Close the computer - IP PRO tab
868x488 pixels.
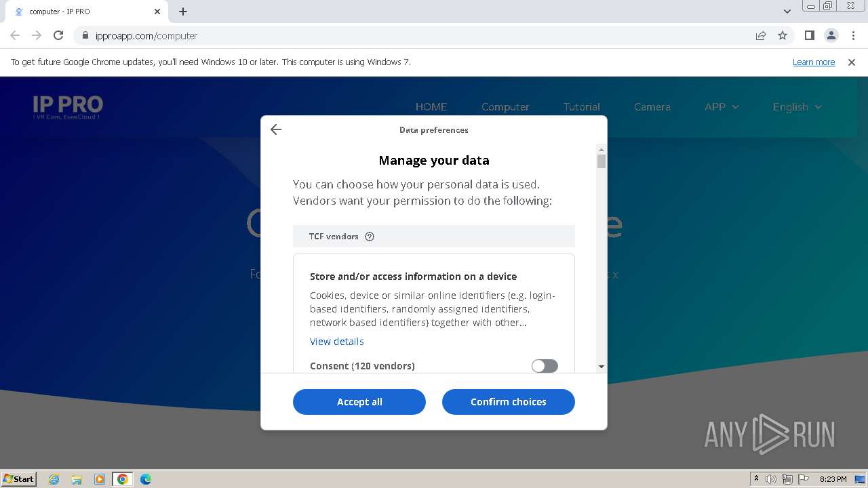(x=157, y=12)
